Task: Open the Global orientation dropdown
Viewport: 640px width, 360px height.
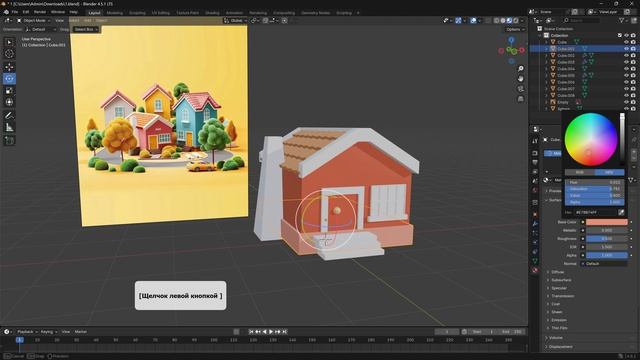Action: [236, 20]
